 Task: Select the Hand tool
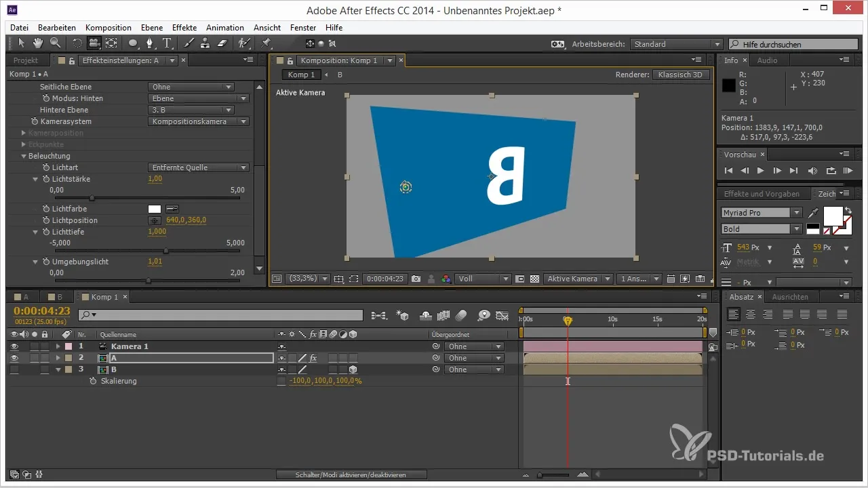click(x=38, y=43)
